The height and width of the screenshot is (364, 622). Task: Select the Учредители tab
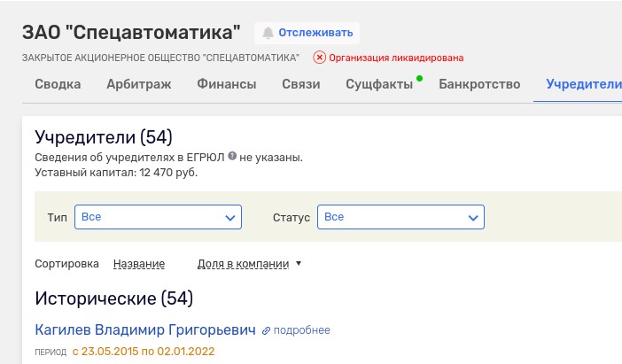tap(582, 85)
